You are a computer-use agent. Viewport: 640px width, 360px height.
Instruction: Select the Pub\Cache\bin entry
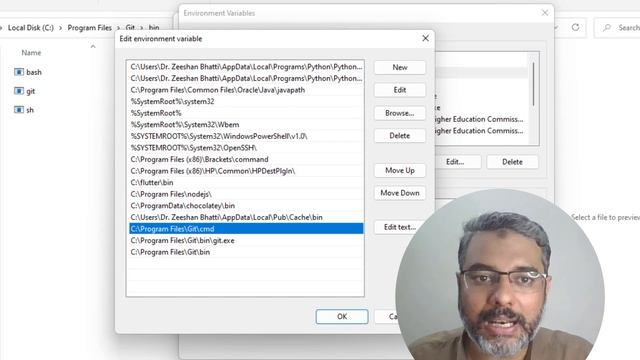point(246,217)
